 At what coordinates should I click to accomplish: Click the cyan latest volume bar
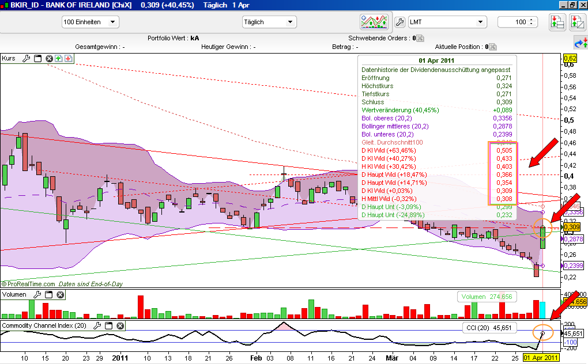542,310
